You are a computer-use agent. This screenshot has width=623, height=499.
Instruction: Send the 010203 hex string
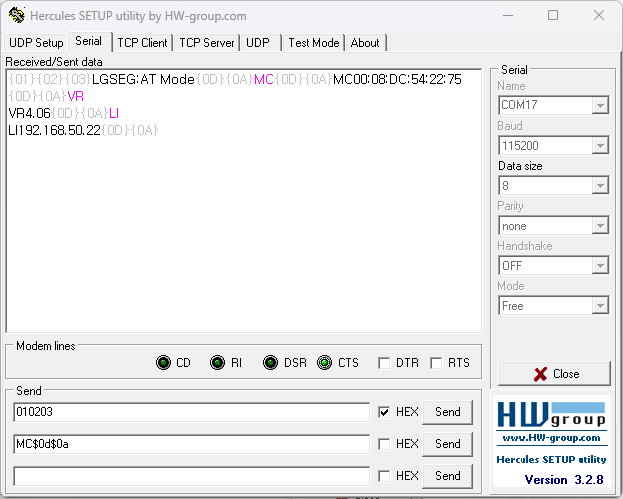click(447, 412)
